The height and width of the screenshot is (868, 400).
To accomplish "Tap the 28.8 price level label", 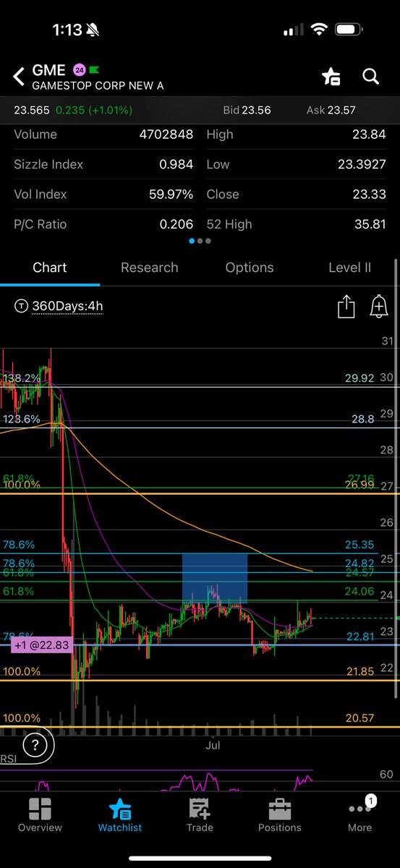I will [362, 419].
